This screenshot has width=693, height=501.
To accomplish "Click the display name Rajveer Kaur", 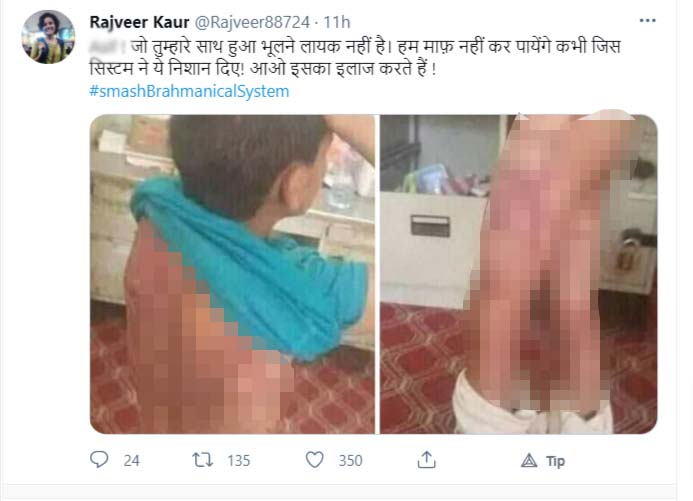I will tap(139, 22).
